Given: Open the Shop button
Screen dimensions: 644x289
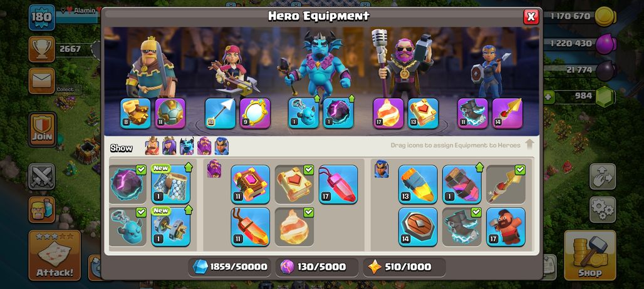Looking at the screenshot, I should point(589,255).
